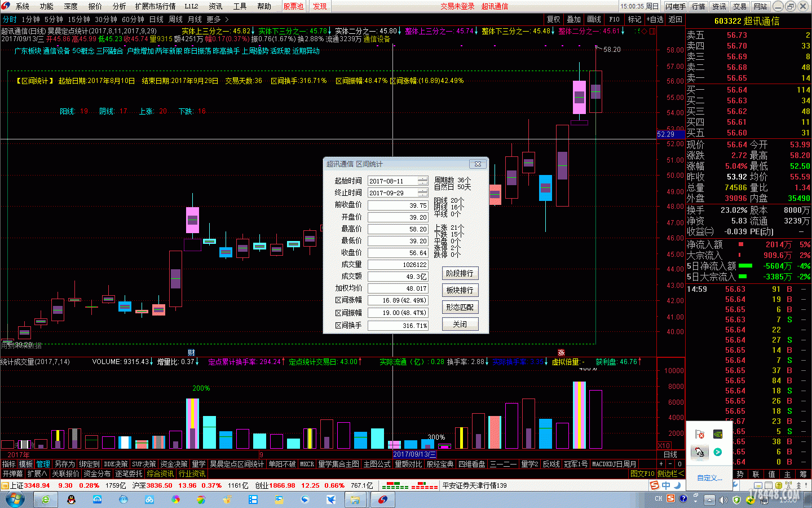Switch to the 发现 tab
The height and width of the screenshot is (508, 812).
click(320, 6)
